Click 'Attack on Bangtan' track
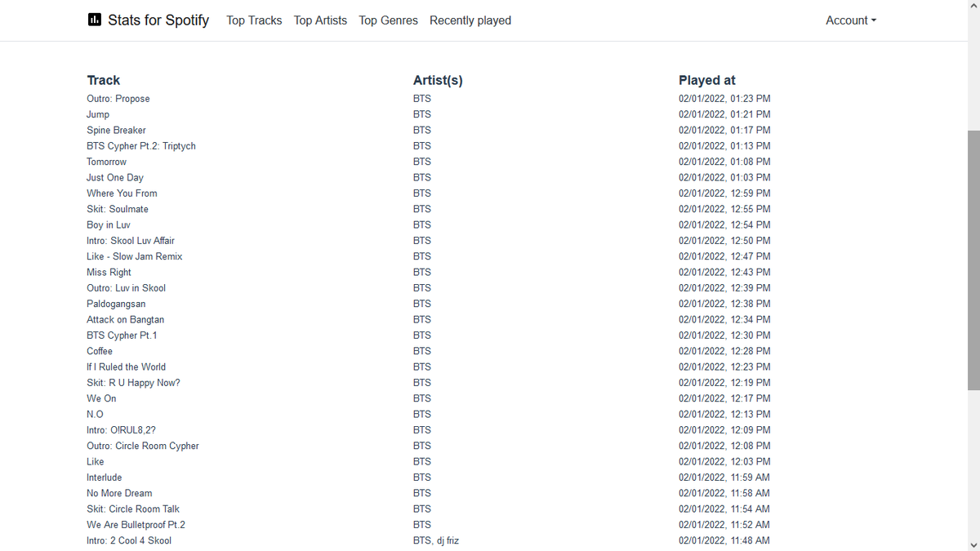 [126, 319]
